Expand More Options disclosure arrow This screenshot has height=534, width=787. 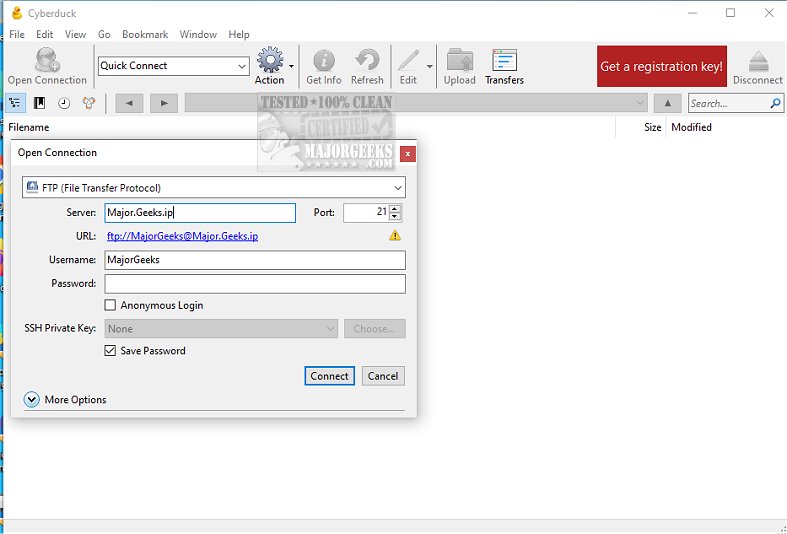(x=32, y=399)
